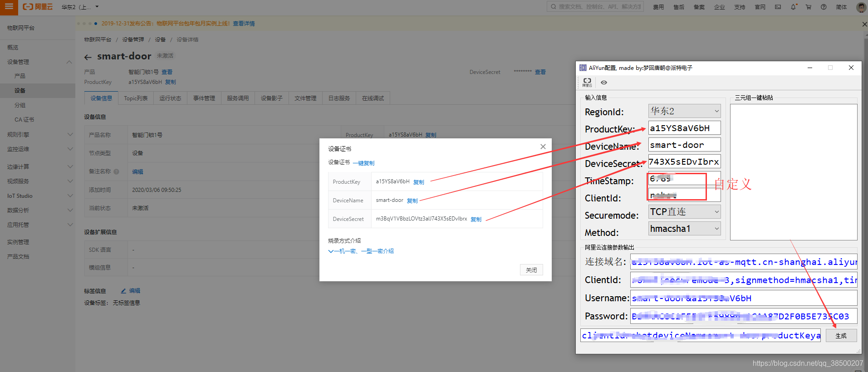Viewport: 868px width, 372px height.
Task: Expand 一机一密、一型一密介绍 link
Action: [x=361, y=251]
